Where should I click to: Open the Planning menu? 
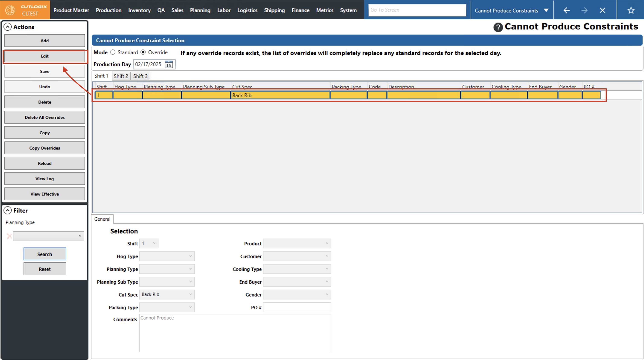click(200, 10)
